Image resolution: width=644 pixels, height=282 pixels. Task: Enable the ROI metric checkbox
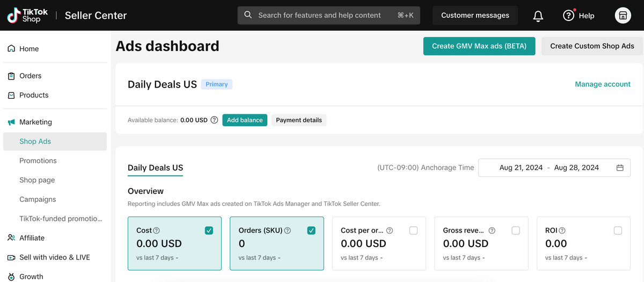(618, 230)
